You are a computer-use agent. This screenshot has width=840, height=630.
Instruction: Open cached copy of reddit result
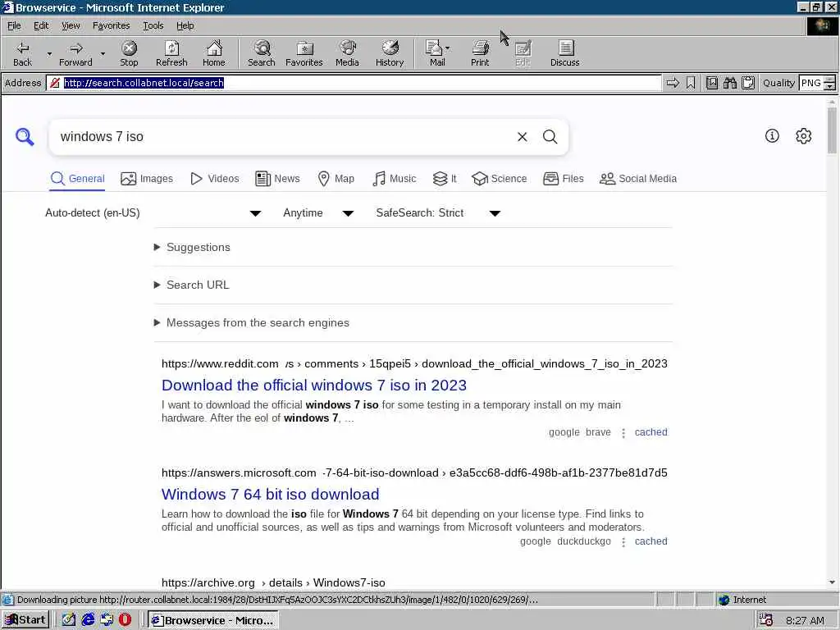click(x=651, y=432)
